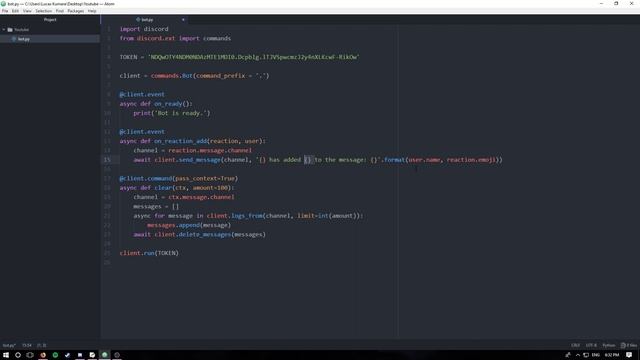Click 'send_message' in line 15
The height and width of the screenshot is (360, 640).
pyautogui.click(x=200, y=160)
